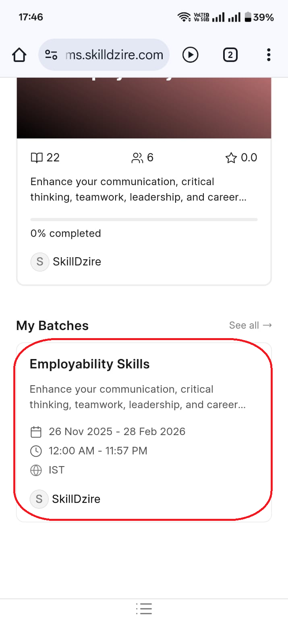The image size is (288, 644).
Task: Click the book lessons icon showing 22
Action: pyautogui.click(x=37, y=158)
